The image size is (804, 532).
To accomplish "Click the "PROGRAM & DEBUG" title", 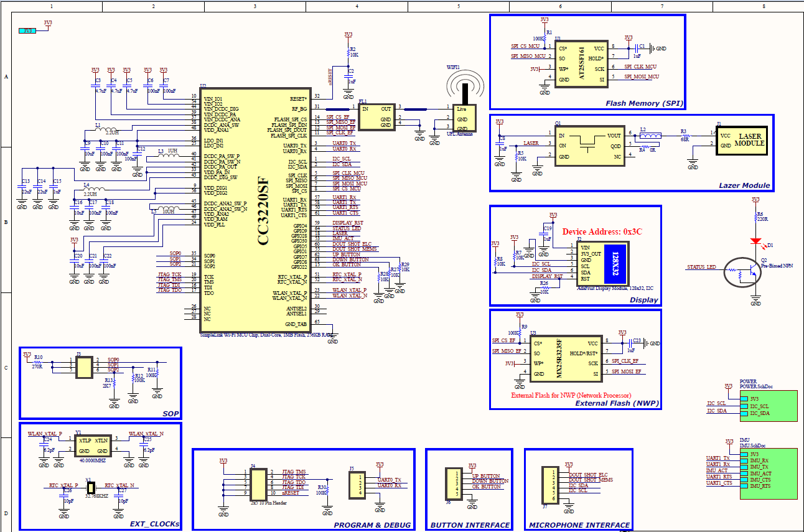I will click(373, 525).
